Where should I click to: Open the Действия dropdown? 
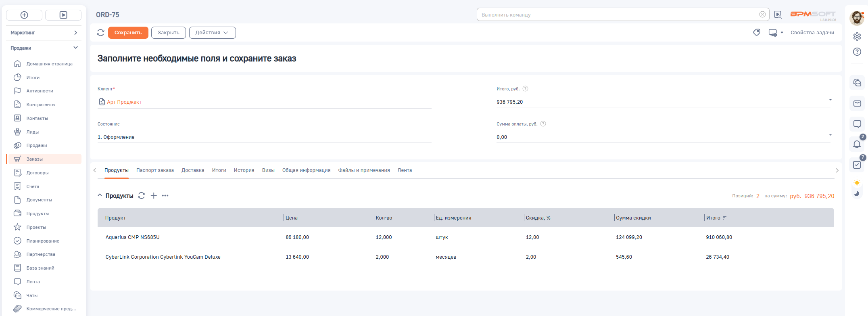click(212, 33)
